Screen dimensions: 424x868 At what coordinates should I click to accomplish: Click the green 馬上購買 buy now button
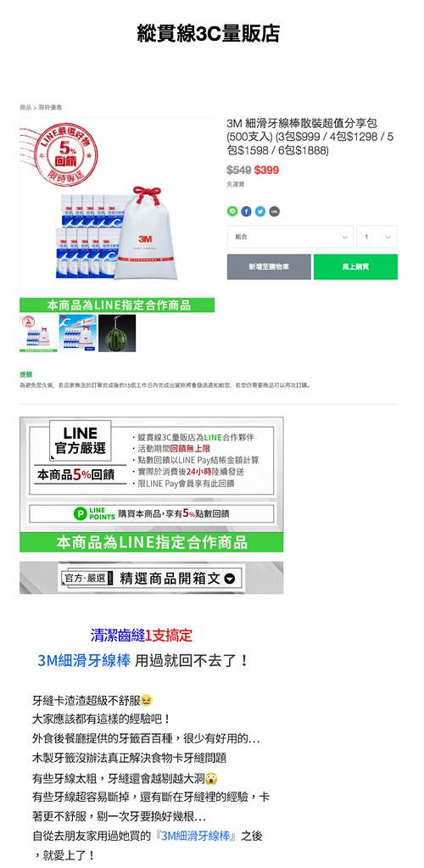355,266
